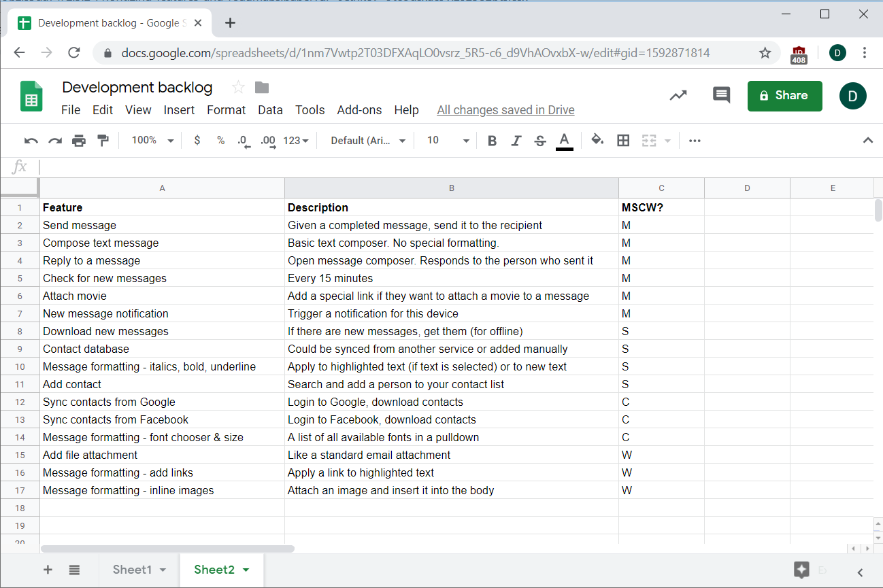Toggle strikethrough formatting

[540, 141]
